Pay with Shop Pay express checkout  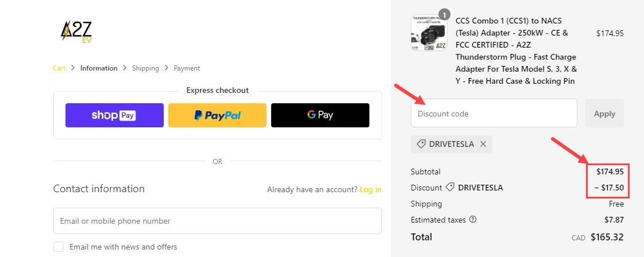114,115
